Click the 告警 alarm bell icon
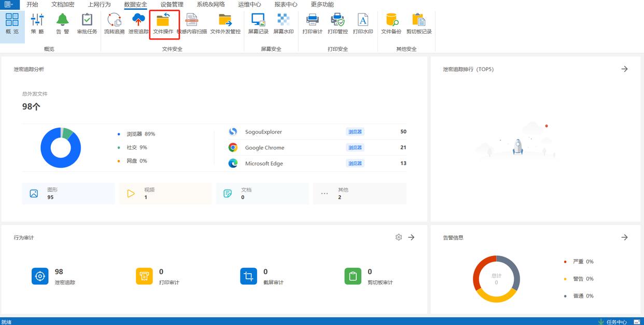644x325 pixels. (63, 24)
